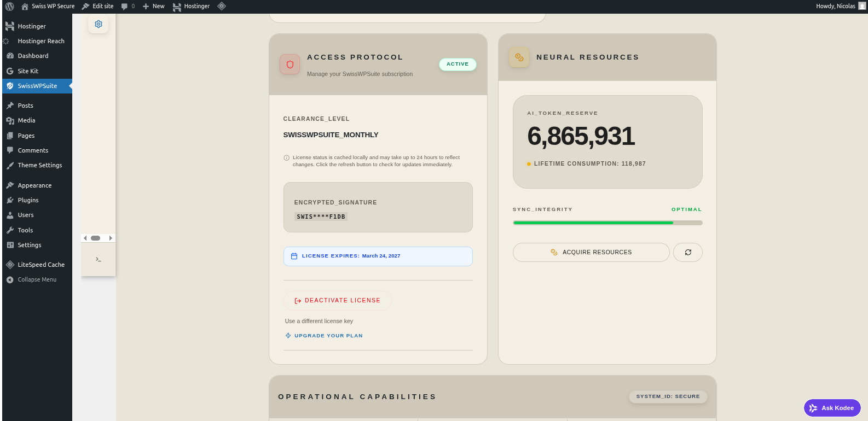Open the WordPress logo menu in the admin bar
This screenshot has height=421, width=868.
(9, 6)
